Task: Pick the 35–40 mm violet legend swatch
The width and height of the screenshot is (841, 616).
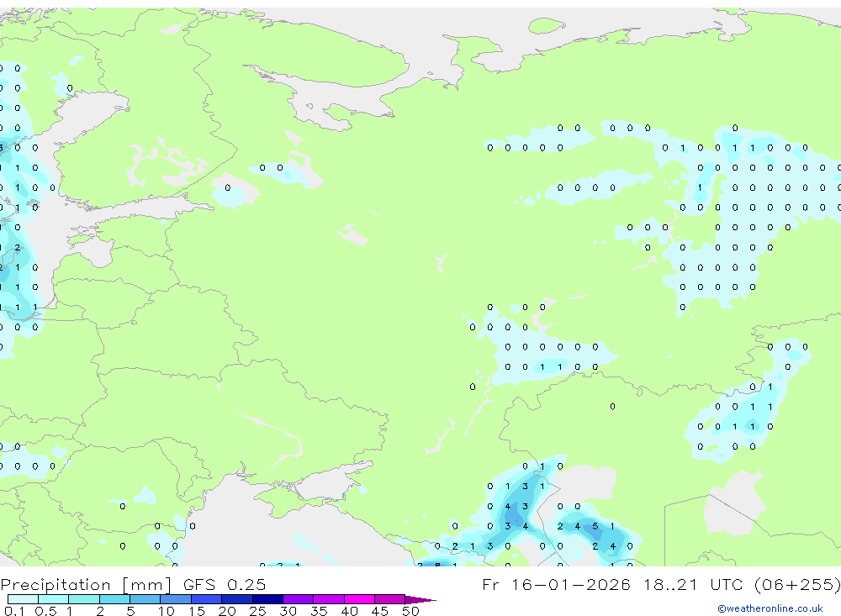Action: (x=329, y=599)
